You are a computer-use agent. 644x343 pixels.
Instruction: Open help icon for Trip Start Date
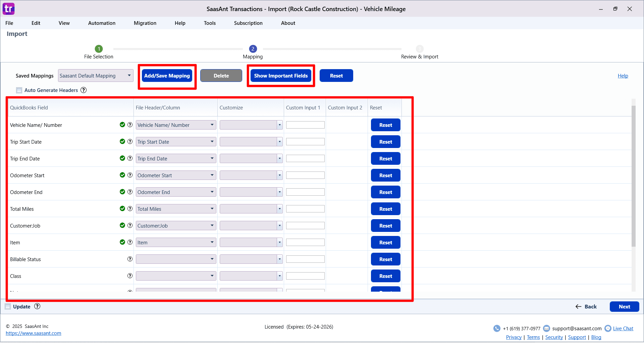pyautogui.click(x=130, y=142)
